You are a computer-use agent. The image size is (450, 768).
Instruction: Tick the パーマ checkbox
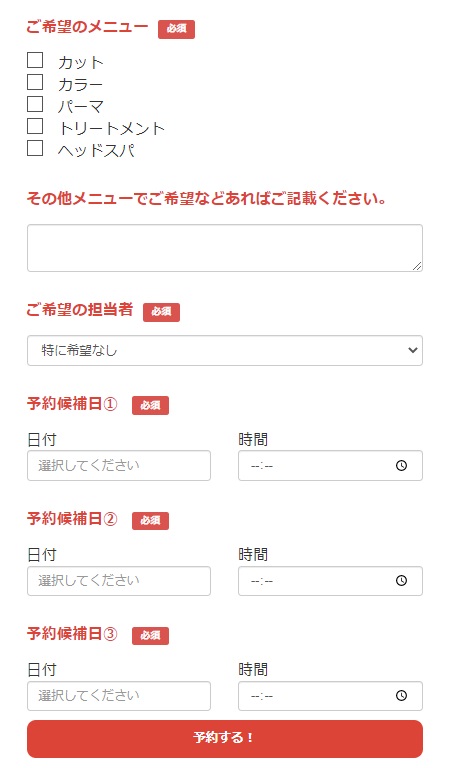[x=35, y=104]
